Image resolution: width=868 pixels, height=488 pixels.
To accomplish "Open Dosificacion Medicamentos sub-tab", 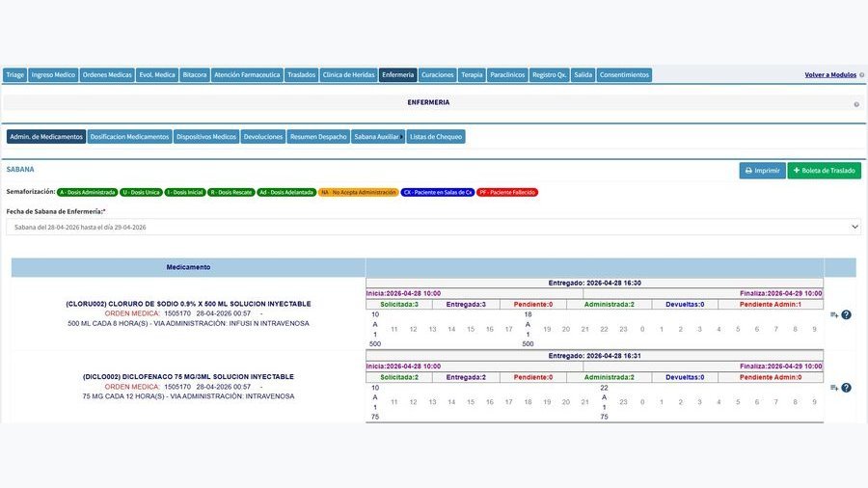I will click(129, 137).
